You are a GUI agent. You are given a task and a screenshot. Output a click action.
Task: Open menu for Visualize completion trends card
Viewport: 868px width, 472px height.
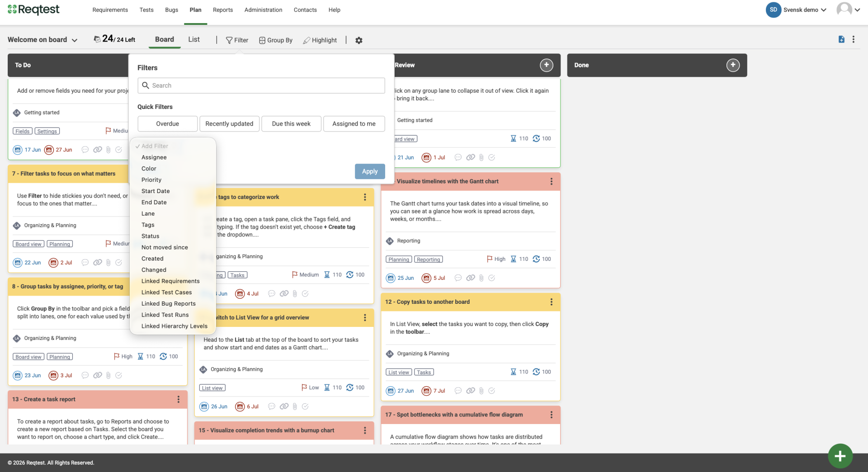pyautogui.click(x=365, y=430)
